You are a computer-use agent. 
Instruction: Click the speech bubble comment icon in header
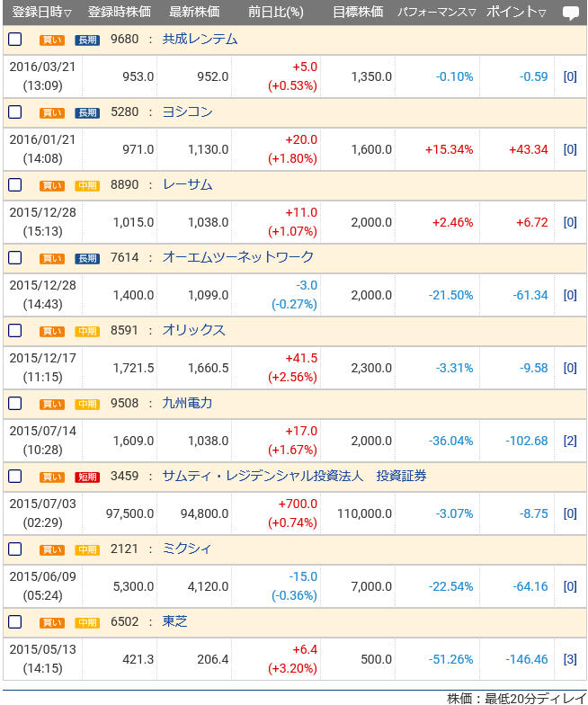570,13
